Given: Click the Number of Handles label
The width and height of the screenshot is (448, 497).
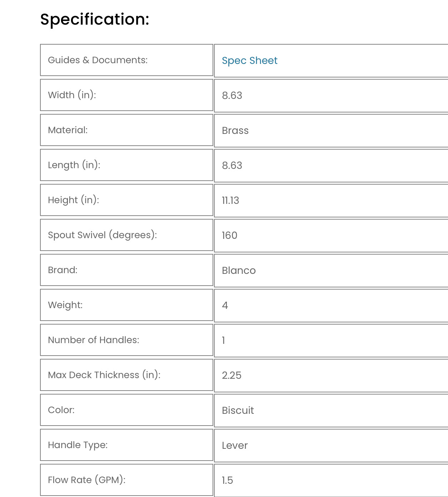Looking at the screenshot, I should tap(93, 340).
